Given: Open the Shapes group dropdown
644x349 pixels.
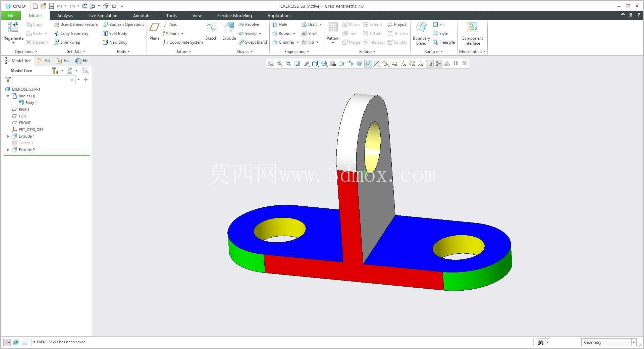Looking at the screenshot, I should pyautogui.click(x=245, y=52).
